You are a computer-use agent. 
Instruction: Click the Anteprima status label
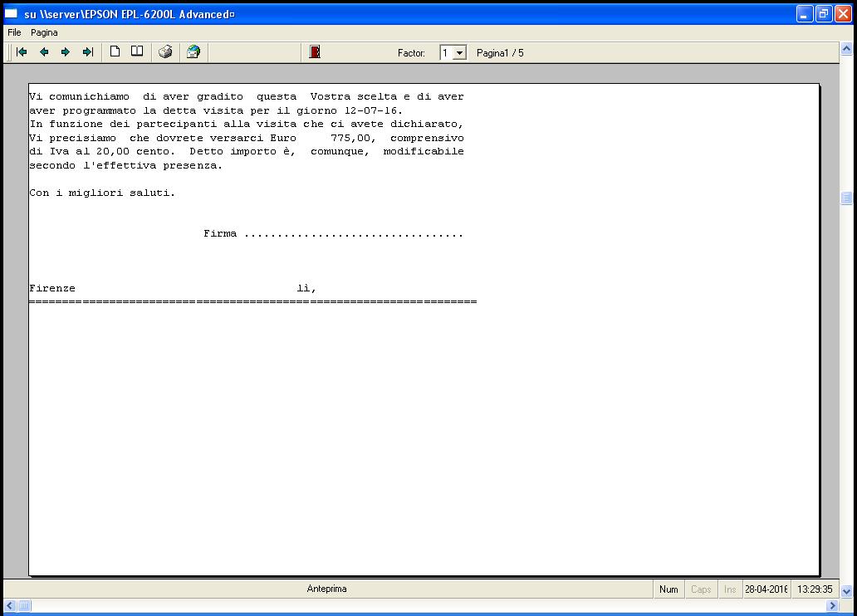click(x=327, y=589)
